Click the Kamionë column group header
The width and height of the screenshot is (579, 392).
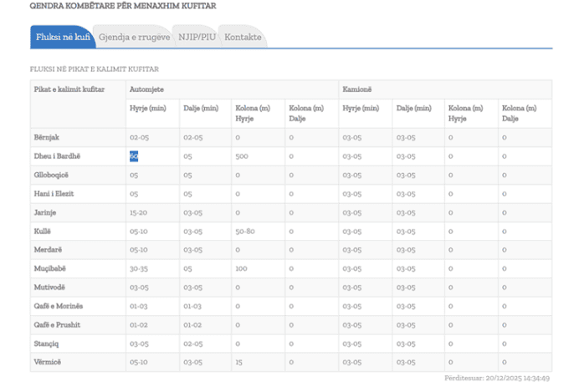[x=356, y=89]
